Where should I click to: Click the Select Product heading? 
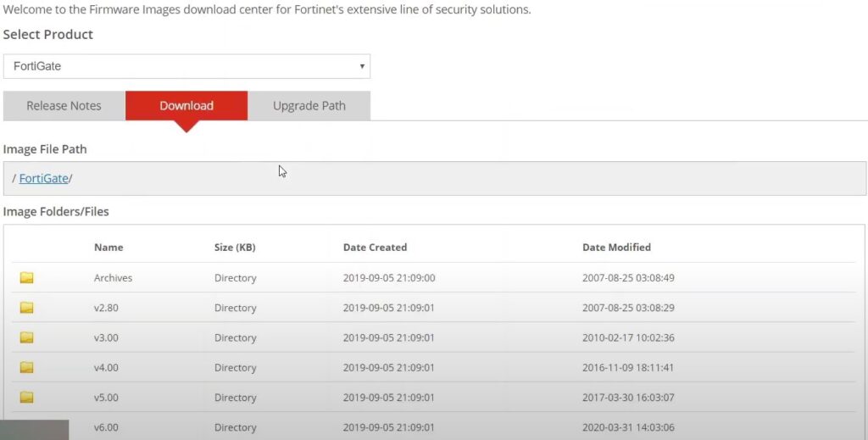point(48,34)
